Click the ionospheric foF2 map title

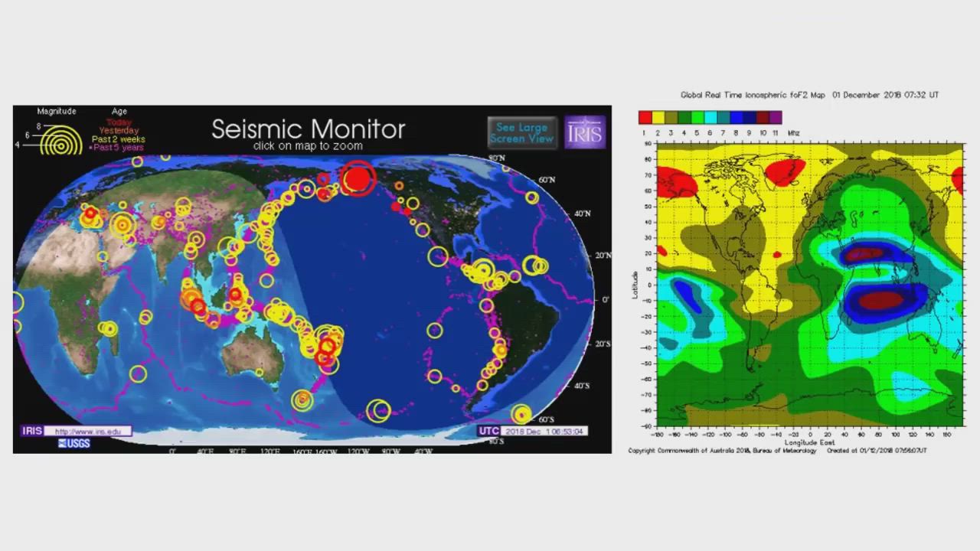[809, 95]
